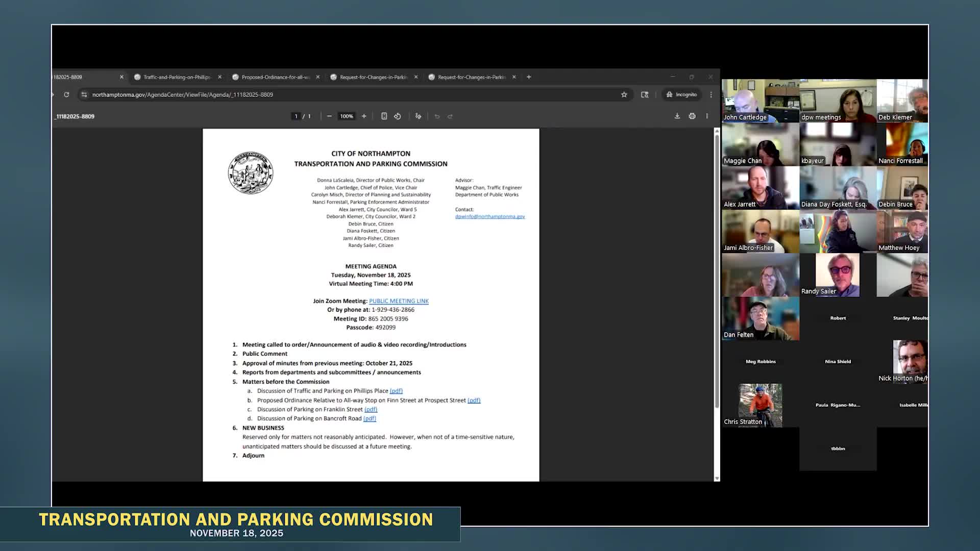Click the dpwinfo@northamptonma.gov email link
The height and width of the screenshot is (551, 980).
[489, 216]
